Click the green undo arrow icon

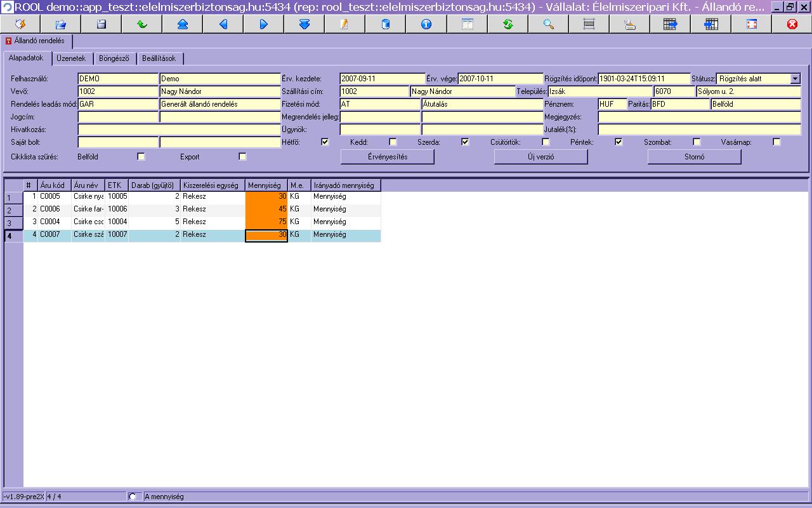pos(142,24)
